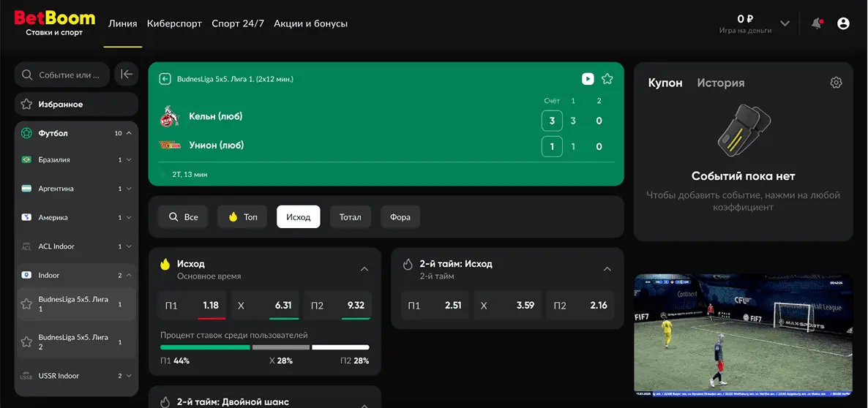Open the notifications bell
868x408 pixels.
point(817,23)
